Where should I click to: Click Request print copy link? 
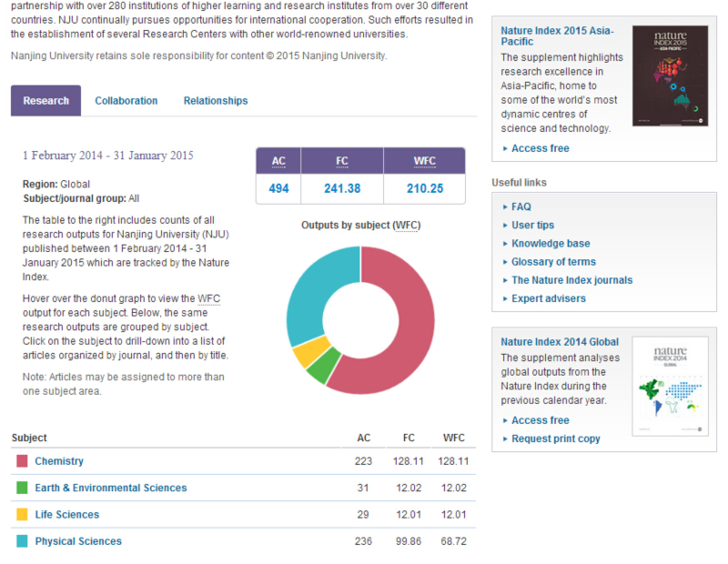pyautogui.click(x=555, y=438)
